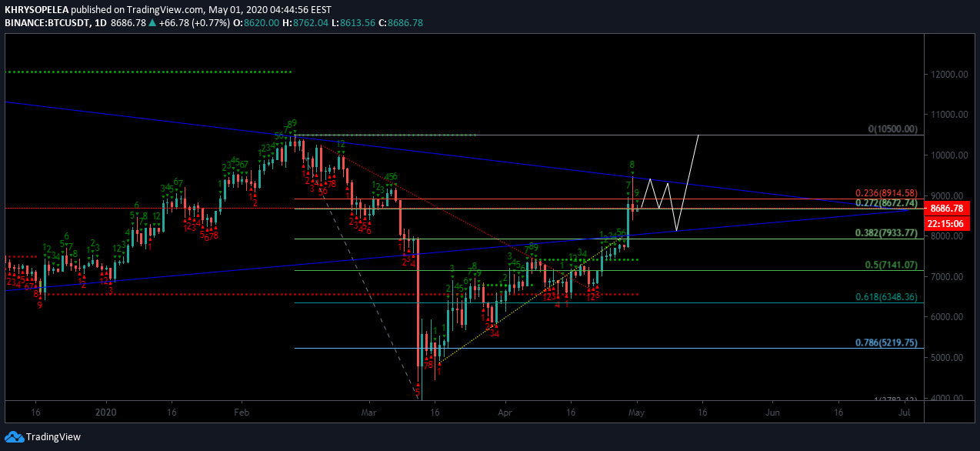Click the 12000.00 price axis value
This screenshot has width=980, height=451.
coord(948,75)
